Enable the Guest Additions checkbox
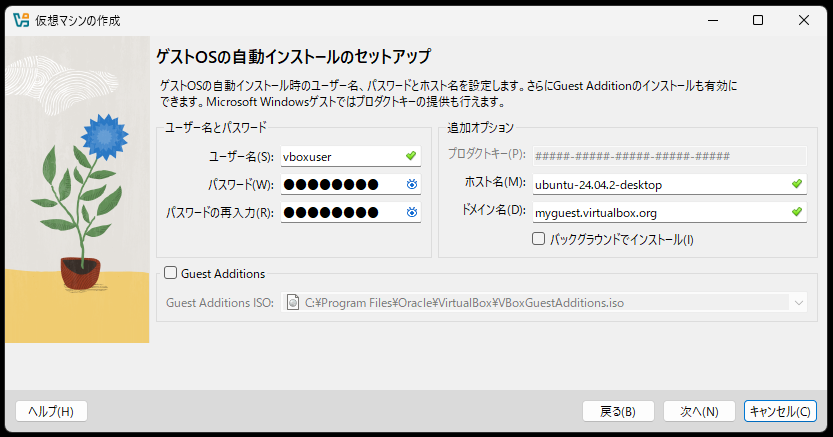 [171, 273]
